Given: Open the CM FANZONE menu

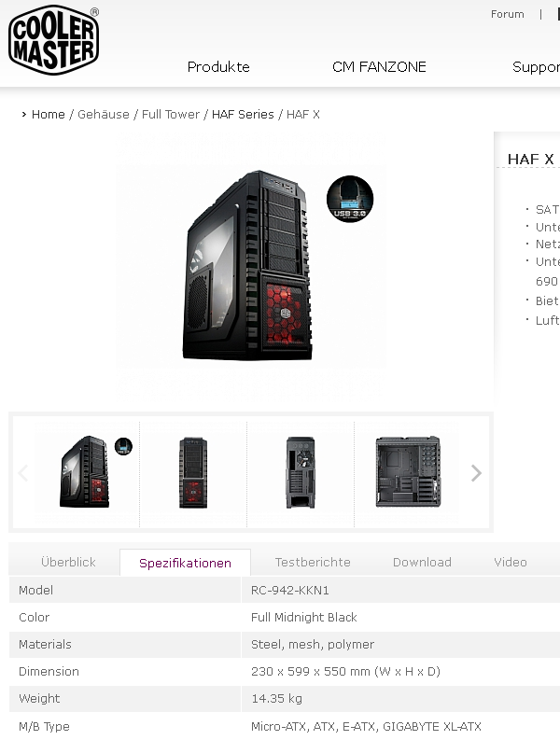Looking at the screenshot, I should [x=379, y=67].
